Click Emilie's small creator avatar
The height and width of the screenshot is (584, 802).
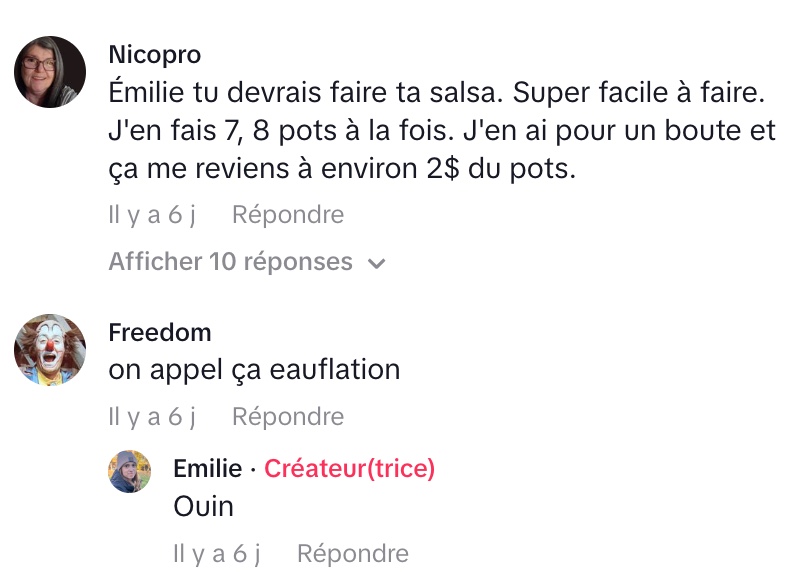pyautogui.click(x=130, y=471)
